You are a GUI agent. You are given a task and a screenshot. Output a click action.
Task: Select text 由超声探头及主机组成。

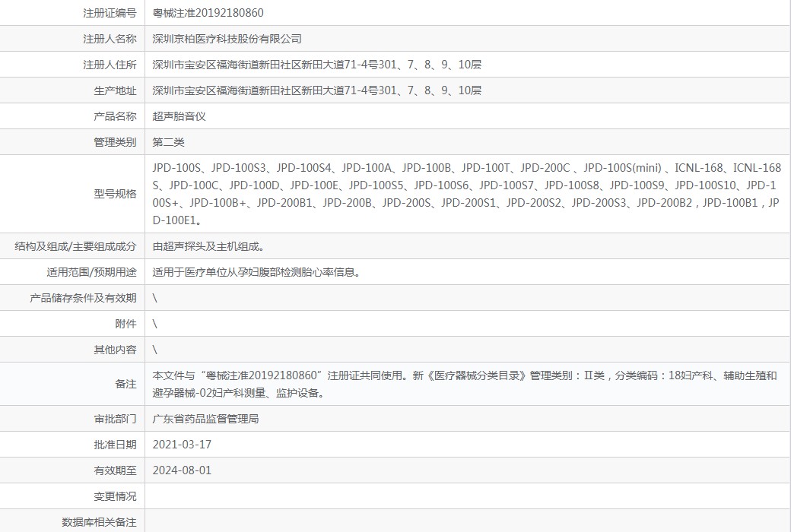[209, 246]
